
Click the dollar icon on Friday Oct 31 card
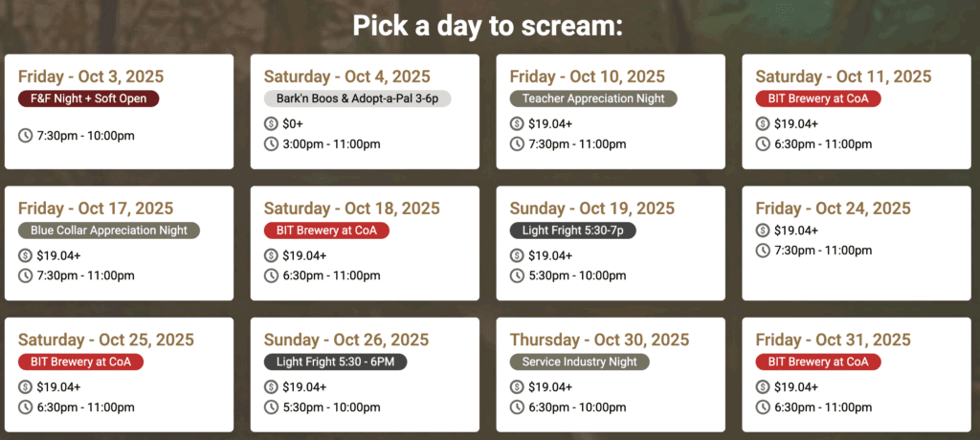[763, 386]
